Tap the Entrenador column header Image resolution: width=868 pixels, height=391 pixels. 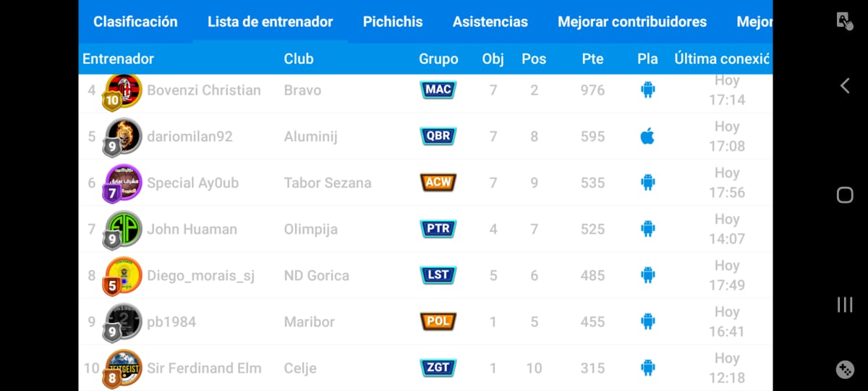pyautogui.click(x=119, y=59)
